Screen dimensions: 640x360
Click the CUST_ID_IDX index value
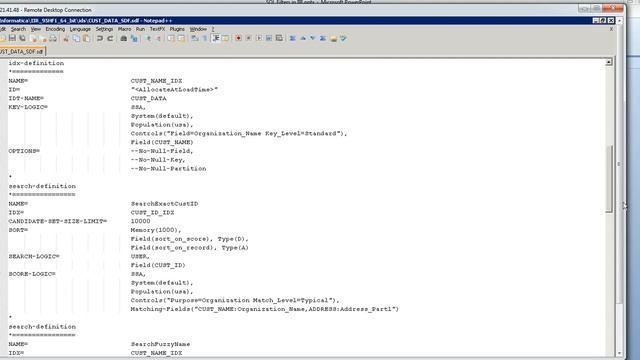click(x=152, y=213)
